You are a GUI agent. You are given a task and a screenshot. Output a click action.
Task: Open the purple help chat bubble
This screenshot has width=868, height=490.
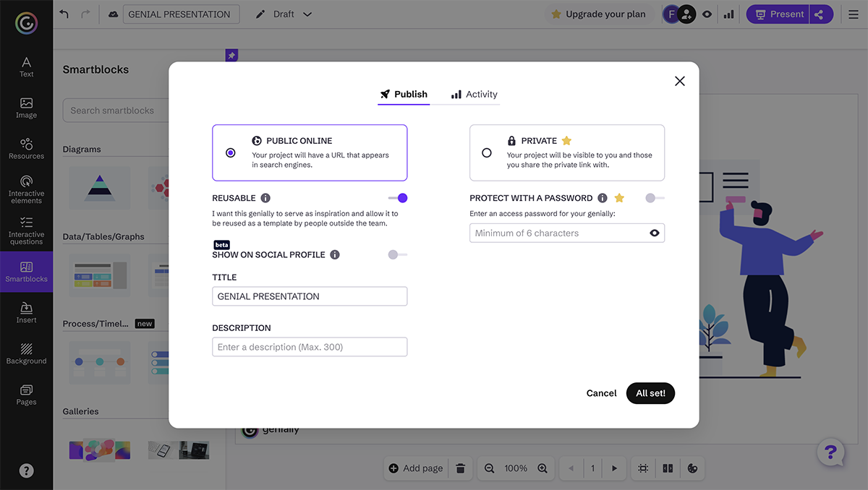(x=830, y=453)
